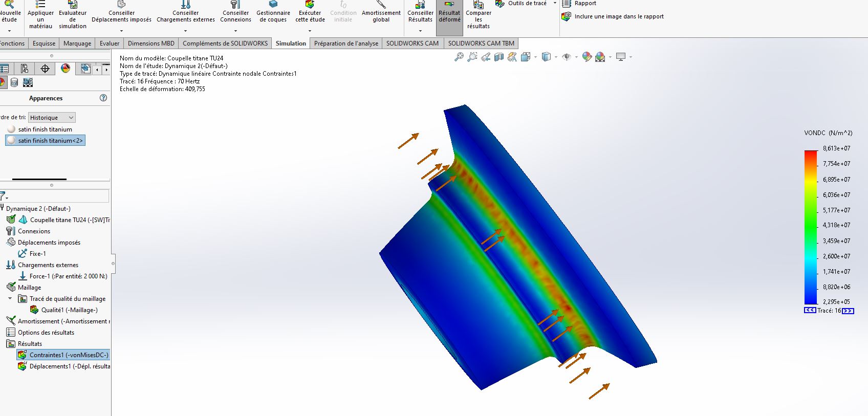Click the Previous View icon
Image resolution: width=868 pixels, height=416 pixels.
pyautogui.click(x=486, y=57)
